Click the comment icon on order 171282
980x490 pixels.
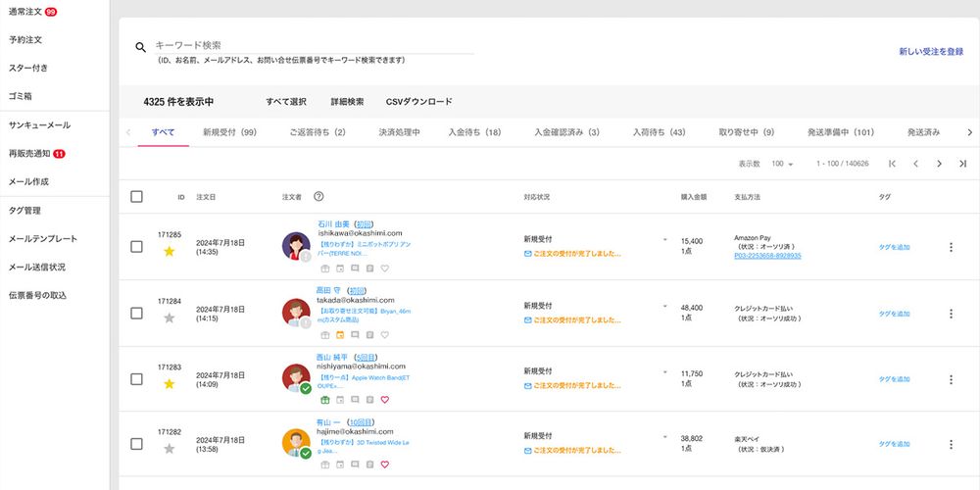[354, 465]
